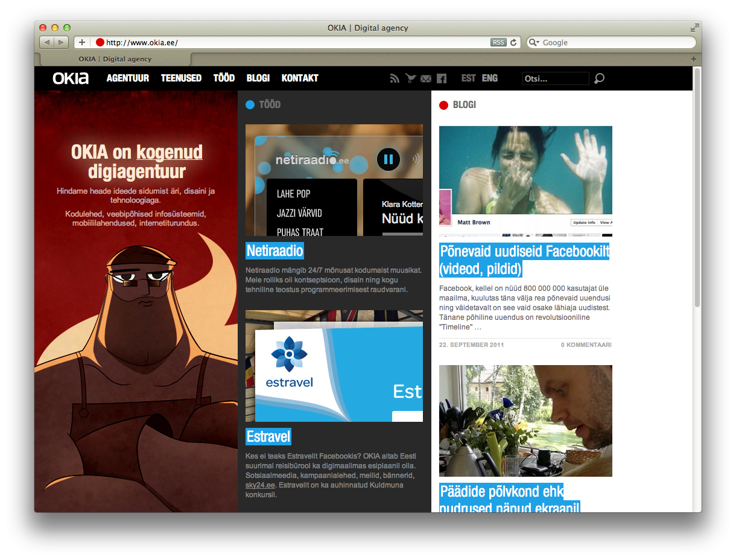The height and width of the screenshot is (560, 736).
Task: Open the Facebook icon in header
Action: [x=442, y=78]
